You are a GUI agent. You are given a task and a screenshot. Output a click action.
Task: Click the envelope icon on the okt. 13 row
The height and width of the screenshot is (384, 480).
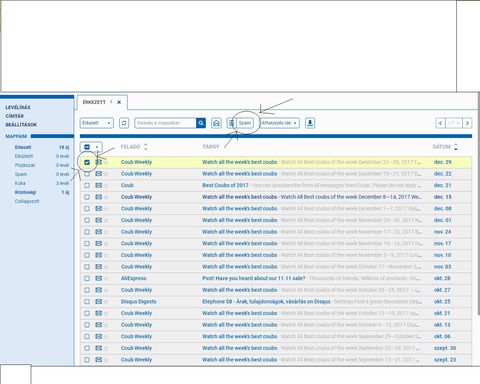coord(99,325)
